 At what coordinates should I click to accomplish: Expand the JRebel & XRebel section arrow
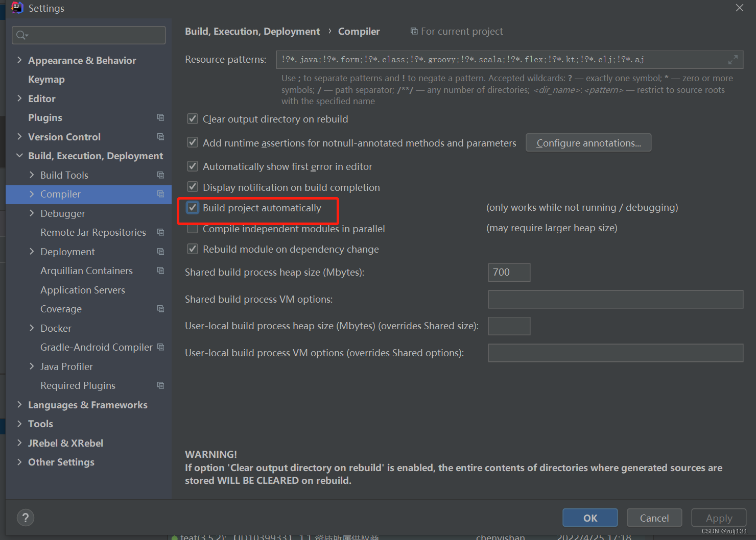[x=19, y=443]
